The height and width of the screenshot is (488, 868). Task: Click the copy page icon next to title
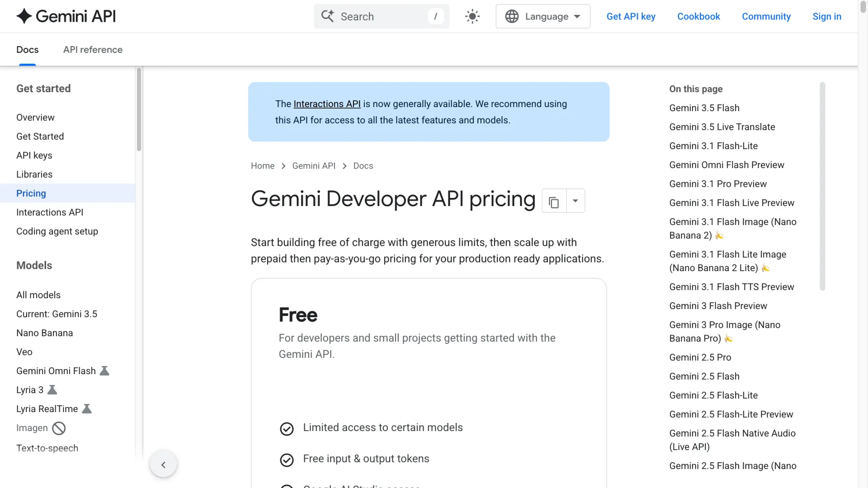pos(554,201)
